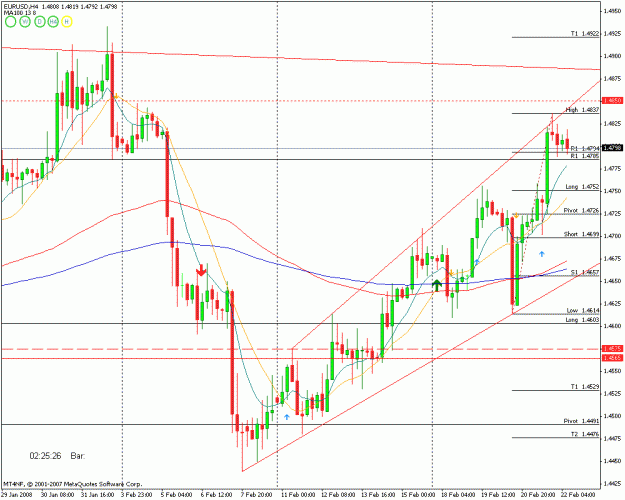Click the large dark green up arrow signal

pyautogui.click(x=437, y=285)
